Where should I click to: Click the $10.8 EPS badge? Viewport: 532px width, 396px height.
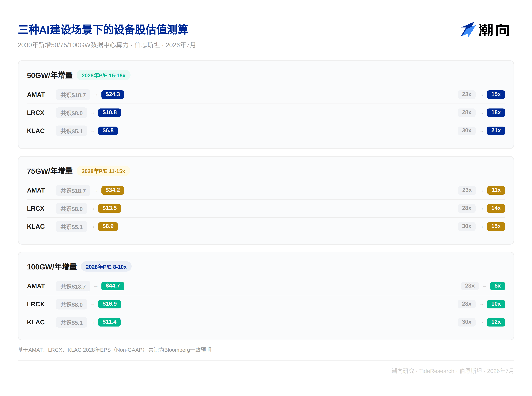pyautogui.click(x=110, y=112)
